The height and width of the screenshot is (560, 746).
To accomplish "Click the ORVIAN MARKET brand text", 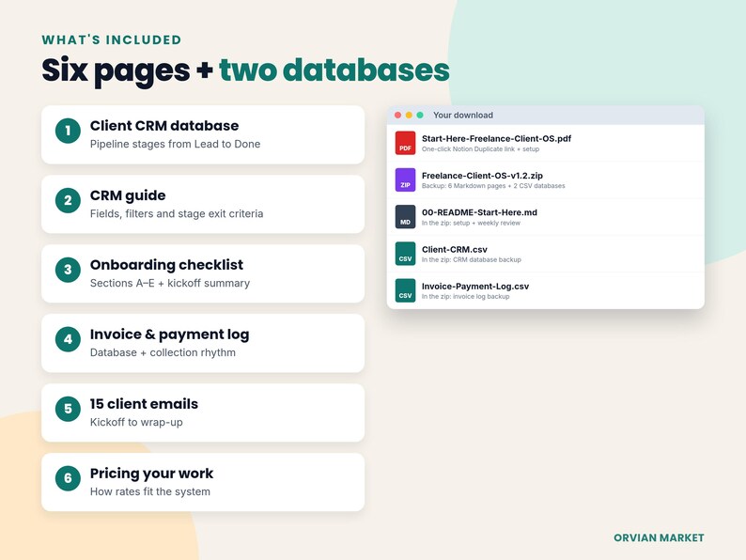I will coord(659,537).
